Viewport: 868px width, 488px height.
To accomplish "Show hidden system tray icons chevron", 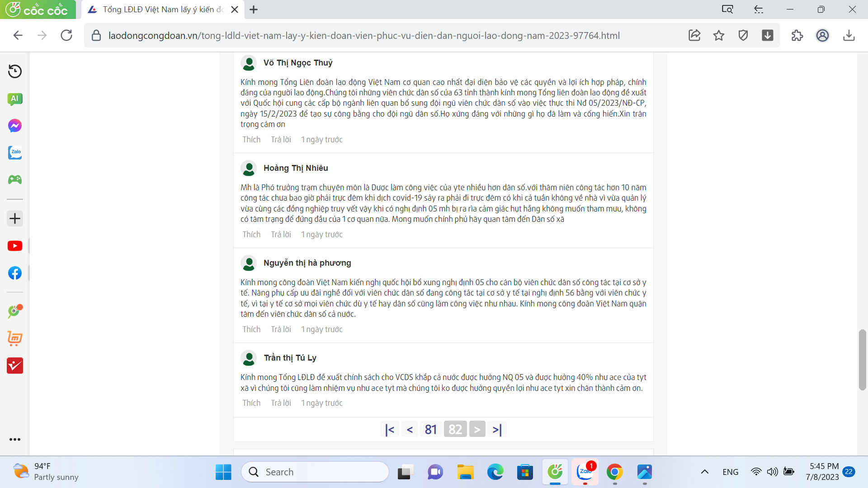I will (704, 472).
